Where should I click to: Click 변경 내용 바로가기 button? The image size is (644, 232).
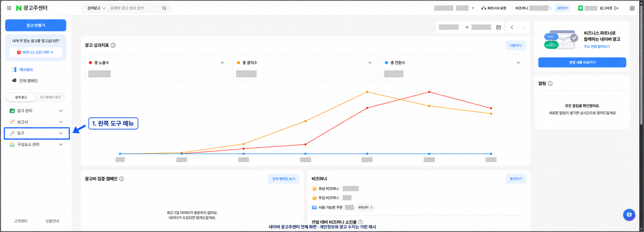click(x=582, y=63)
